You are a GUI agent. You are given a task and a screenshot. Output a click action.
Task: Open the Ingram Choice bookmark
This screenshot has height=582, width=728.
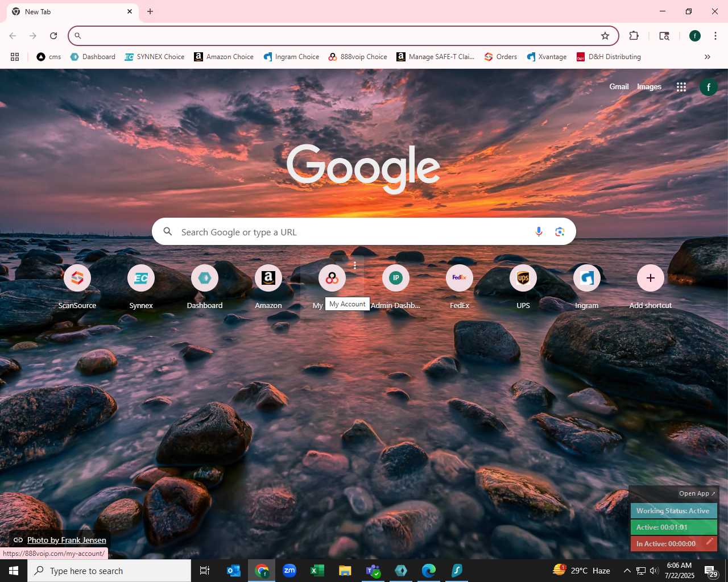pos(291,57)
